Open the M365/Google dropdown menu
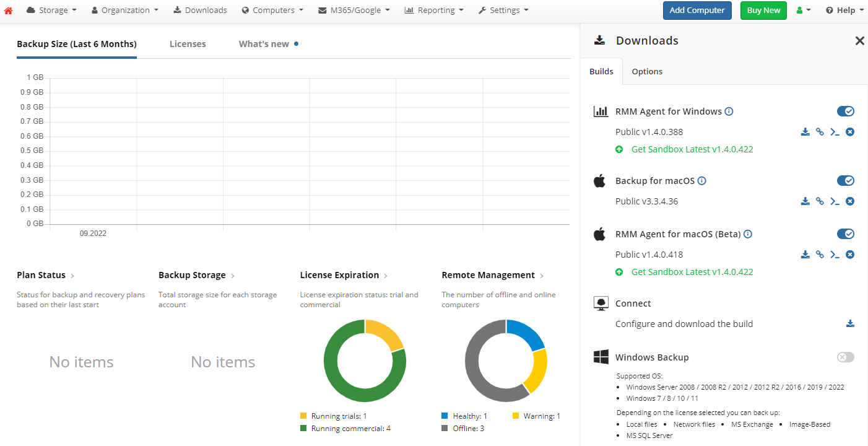 [354, 11]
